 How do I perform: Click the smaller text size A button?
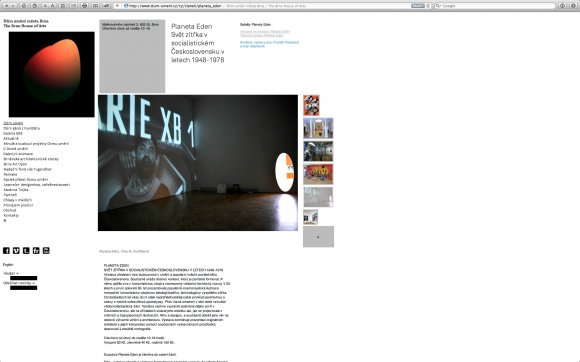pos(45,6)
